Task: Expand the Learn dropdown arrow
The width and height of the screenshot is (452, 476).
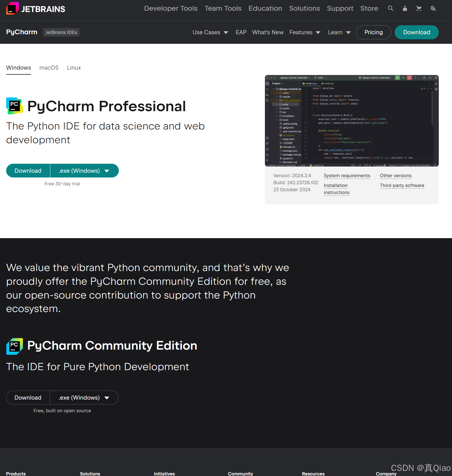Action: pos(348,33)
